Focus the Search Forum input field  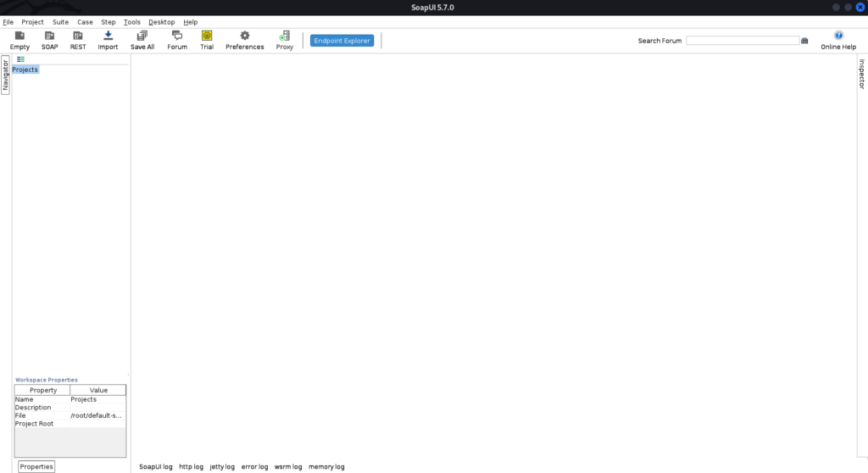coord(743,41)
